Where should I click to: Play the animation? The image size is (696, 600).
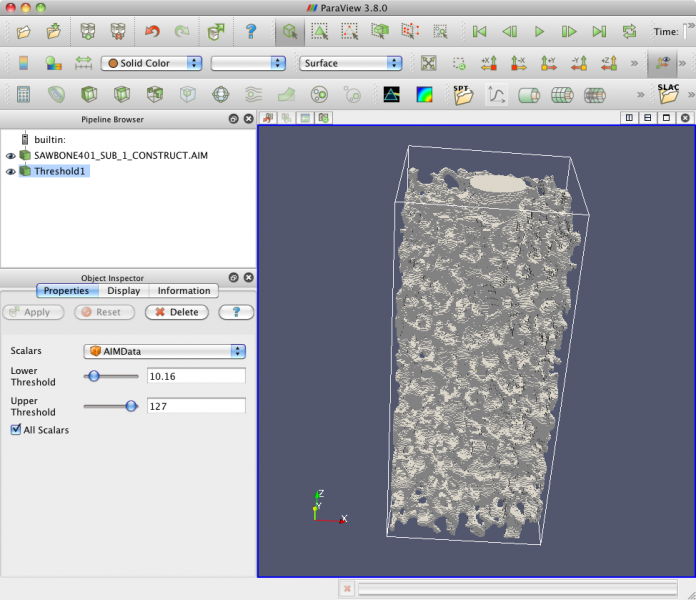(x=539, y=32)
